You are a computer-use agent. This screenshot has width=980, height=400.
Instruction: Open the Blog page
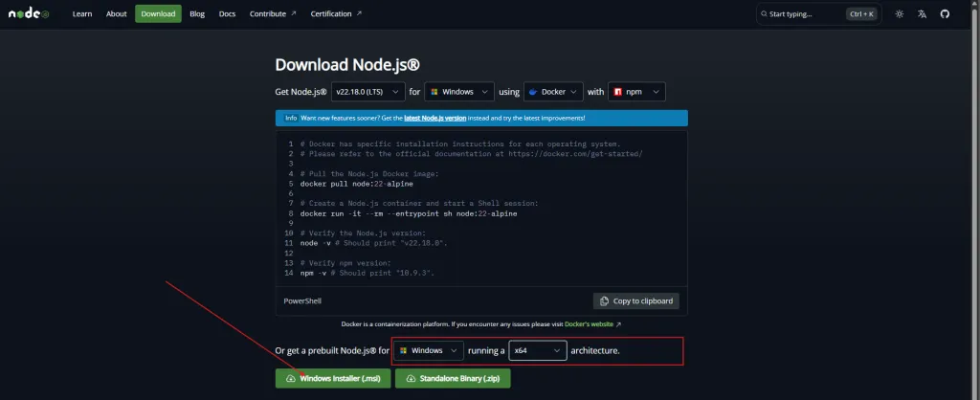coord(197,14)
